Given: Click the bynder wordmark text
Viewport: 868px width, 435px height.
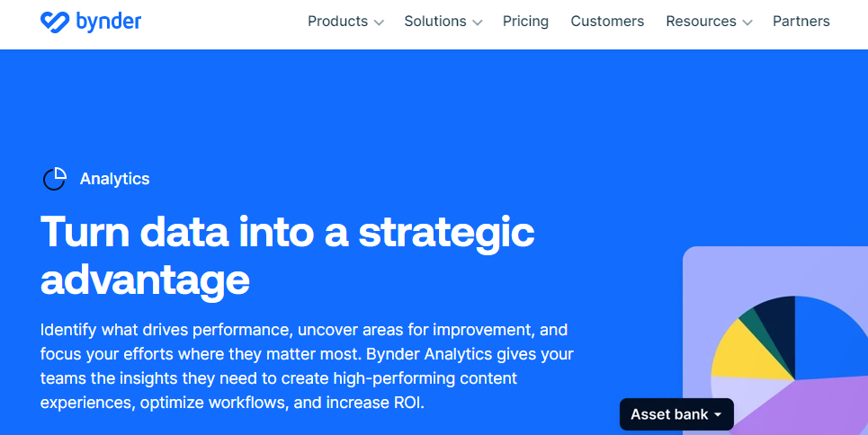Looking at the screenshot, I should [x=108, y=22].
